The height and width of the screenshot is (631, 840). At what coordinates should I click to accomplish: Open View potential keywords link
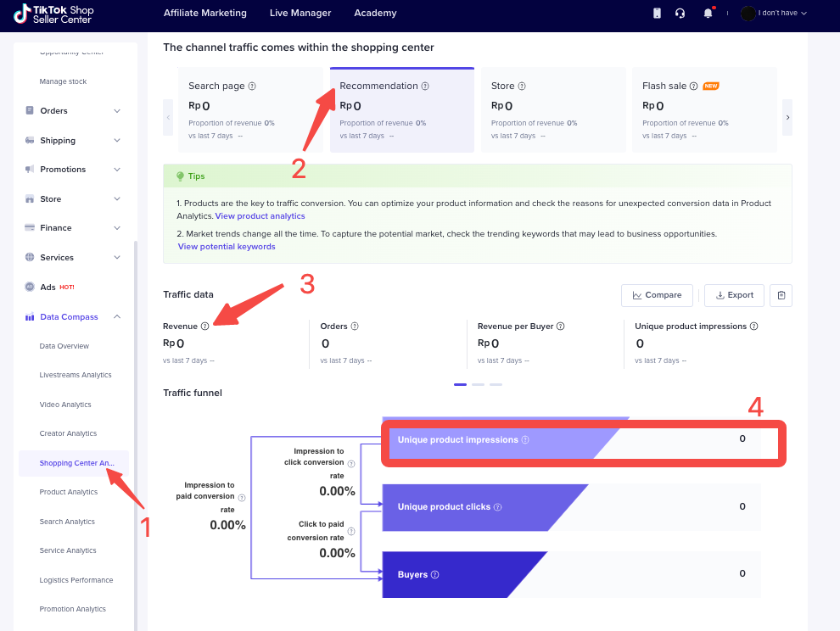tap(227, 247)
